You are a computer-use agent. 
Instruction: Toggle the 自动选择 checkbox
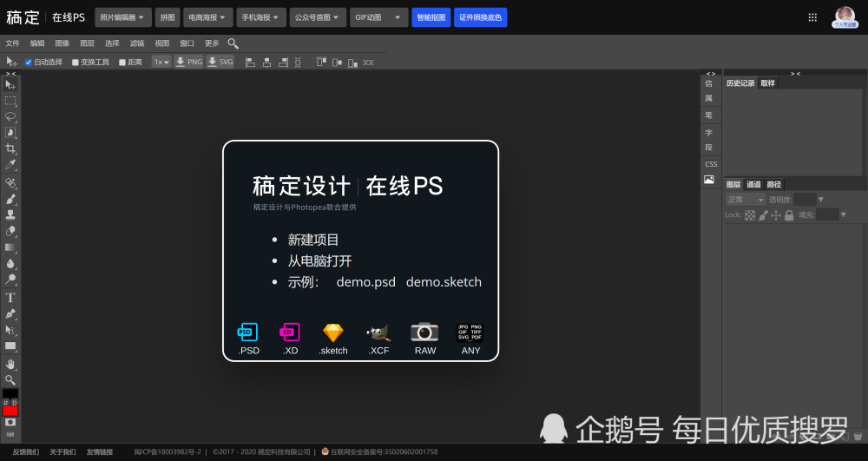(29, 63)
